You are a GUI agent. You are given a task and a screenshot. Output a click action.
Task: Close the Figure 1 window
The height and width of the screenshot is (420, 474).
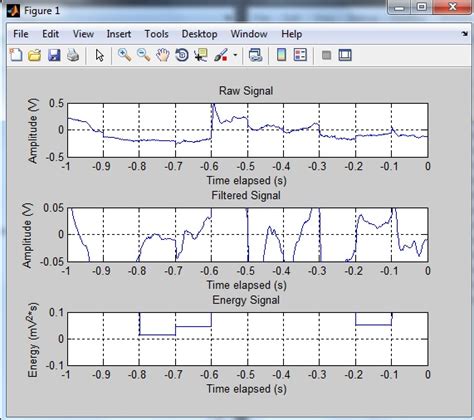coord(452,7)
